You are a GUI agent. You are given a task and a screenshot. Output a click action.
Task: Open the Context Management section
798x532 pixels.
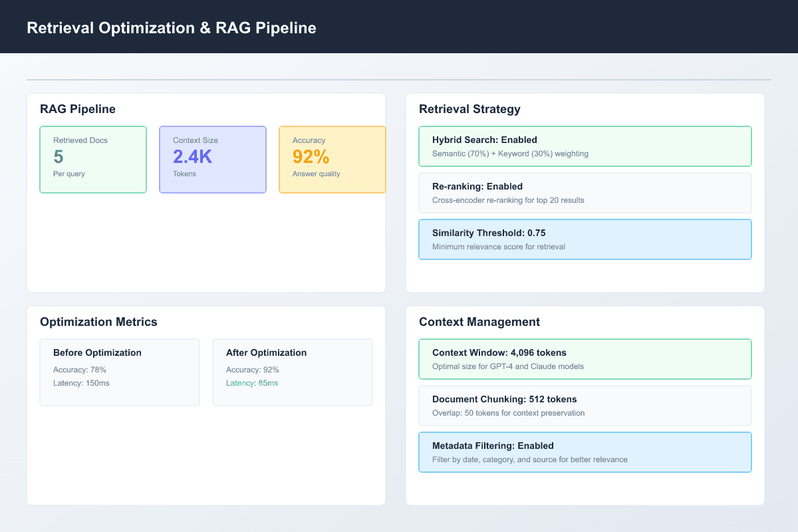(x=479, y=321)
